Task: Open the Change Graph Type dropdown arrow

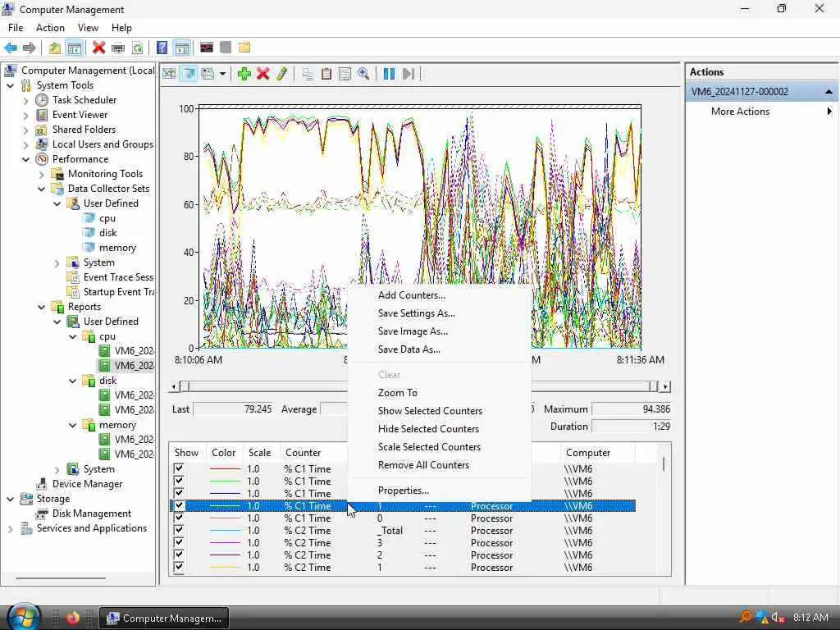Action: (x=222, y=73)
